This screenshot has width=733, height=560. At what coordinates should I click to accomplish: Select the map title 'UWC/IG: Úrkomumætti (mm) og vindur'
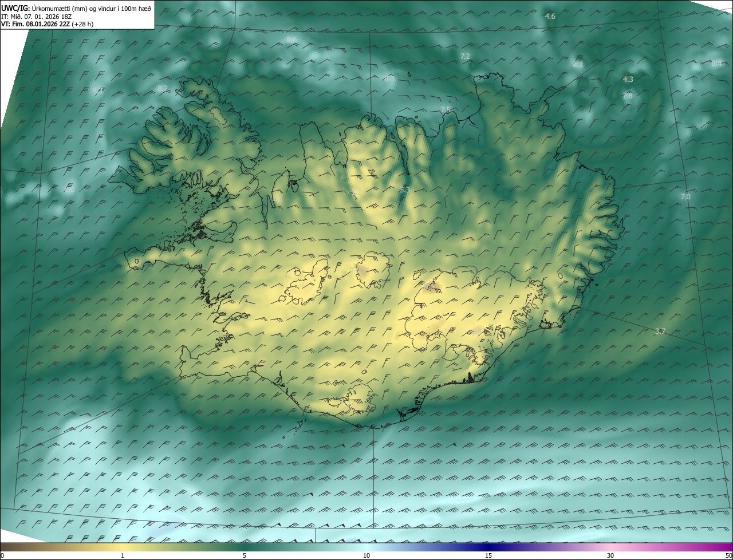(76, 8)
